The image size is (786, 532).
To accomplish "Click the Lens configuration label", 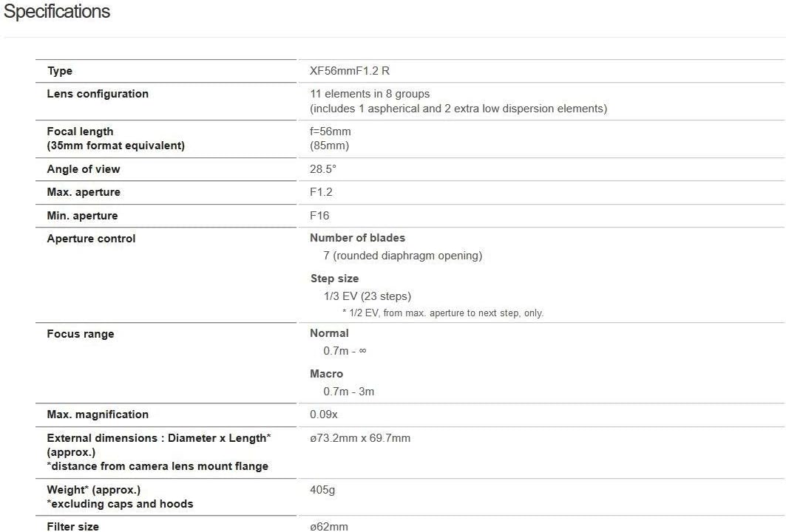I will coord(98,94).
